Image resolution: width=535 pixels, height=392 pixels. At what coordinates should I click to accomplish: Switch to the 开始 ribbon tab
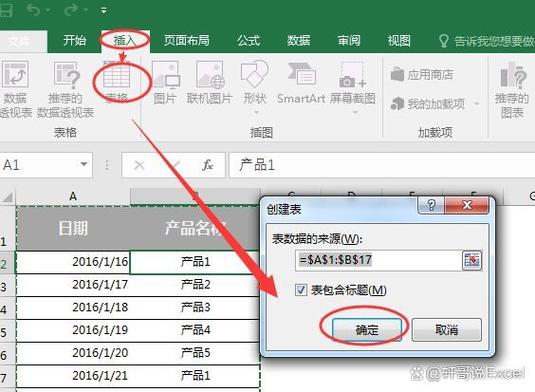(75, 41)
